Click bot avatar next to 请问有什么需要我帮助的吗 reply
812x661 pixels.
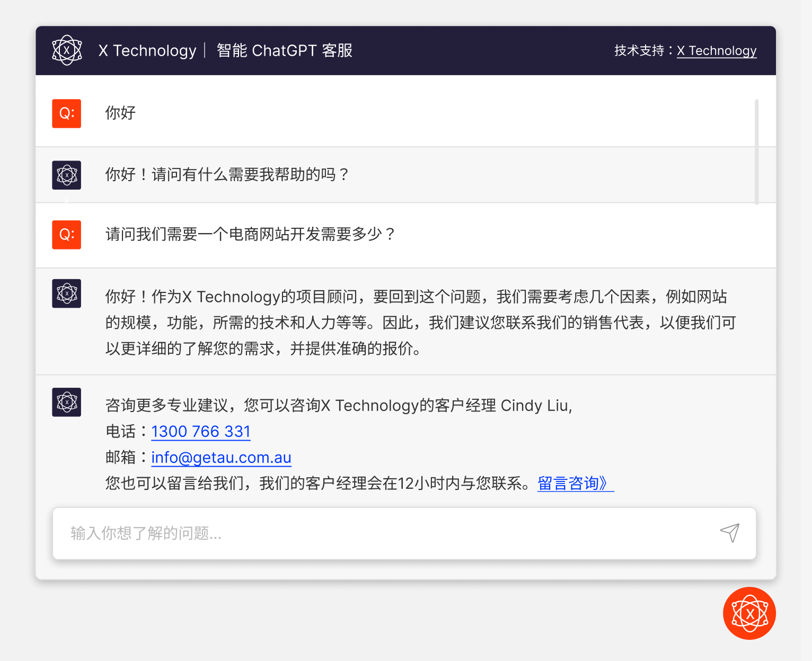pyautogui.click(x=67, y=175)
